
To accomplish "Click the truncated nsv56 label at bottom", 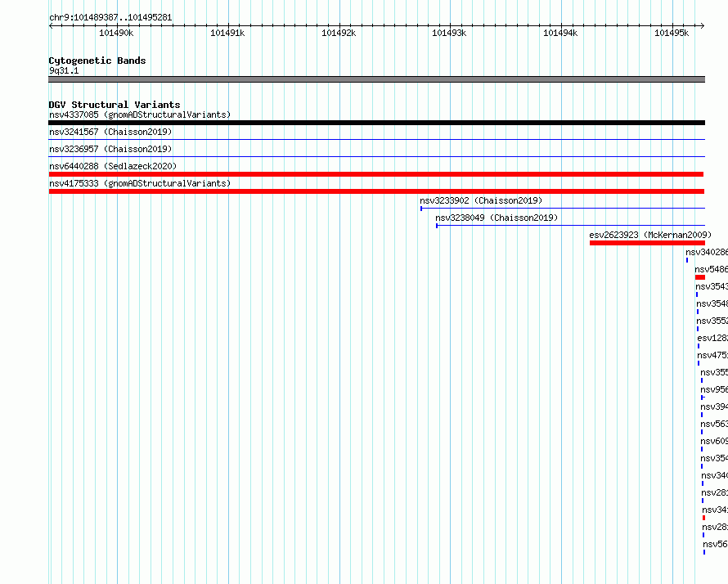I will (715, 544).
